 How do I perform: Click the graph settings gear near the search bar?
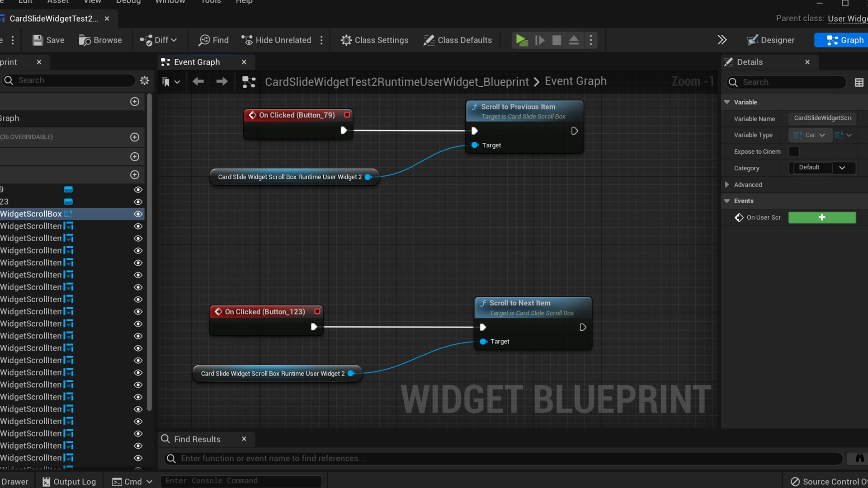click(145, 80)
